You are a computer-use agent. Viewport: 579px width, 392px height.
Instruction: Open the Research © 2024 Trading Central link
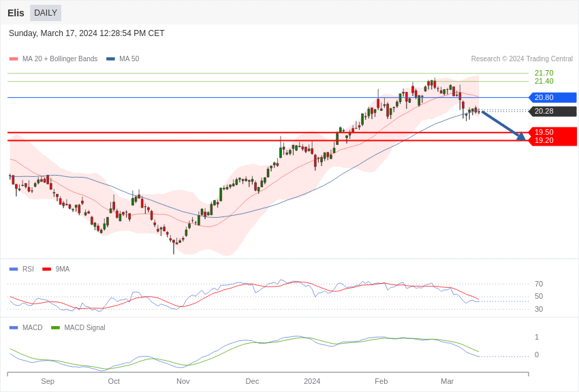(522, 59)
